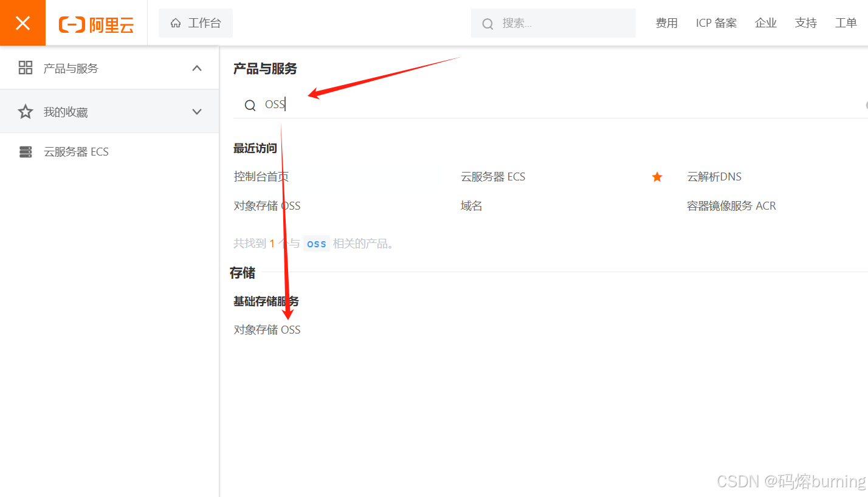
Task: Click the 产品与服务 grid icon in sidebar
Action: (26, 67)
